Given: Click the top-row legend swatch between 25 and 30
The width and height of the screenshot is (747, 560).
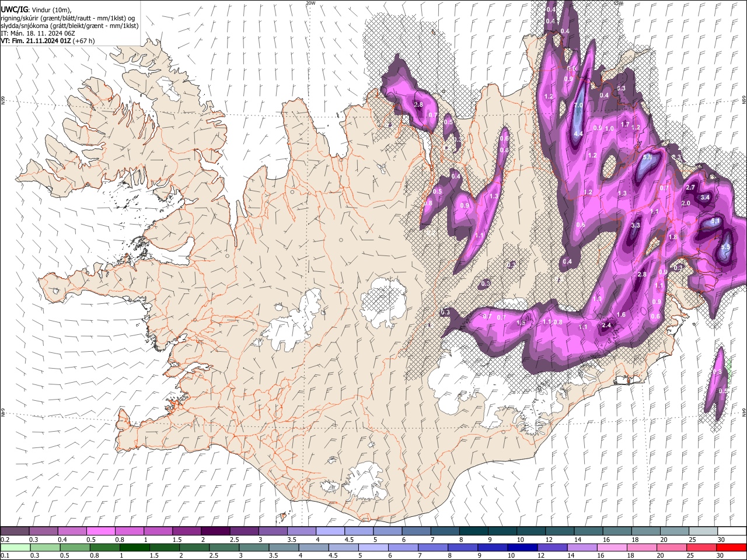Looking at the screenshot, I should pos(703,531).
